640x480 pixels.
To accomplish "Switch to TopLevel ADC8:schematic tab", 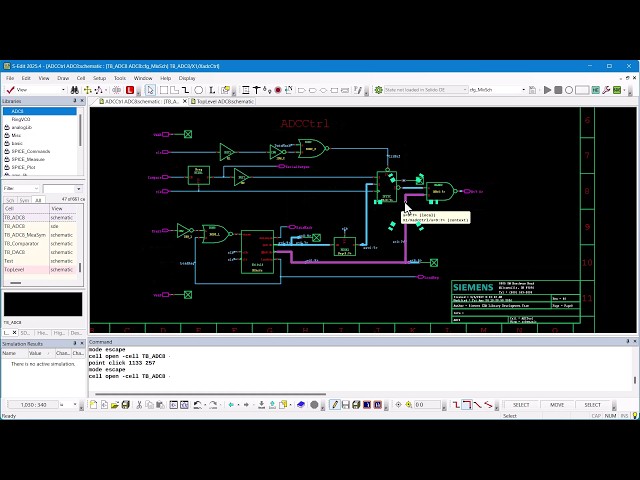I will coord(222,101).
